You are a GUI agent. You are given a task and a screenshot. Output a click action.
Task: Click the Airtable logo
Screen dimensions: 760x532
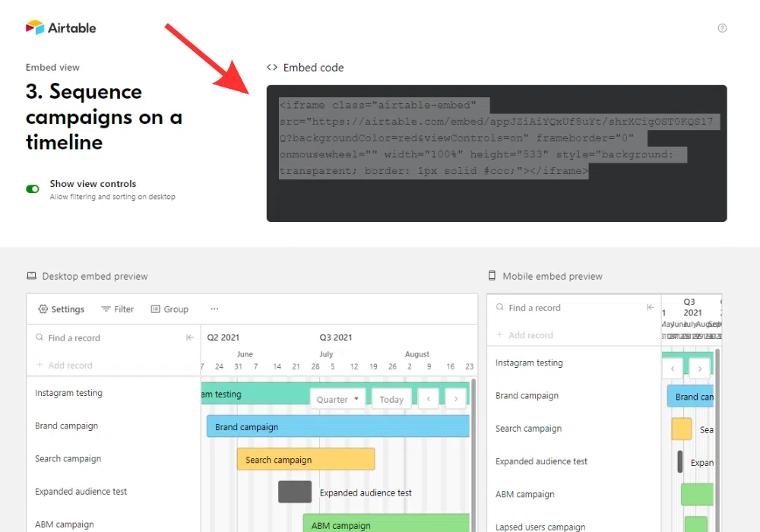pos(61,28)
